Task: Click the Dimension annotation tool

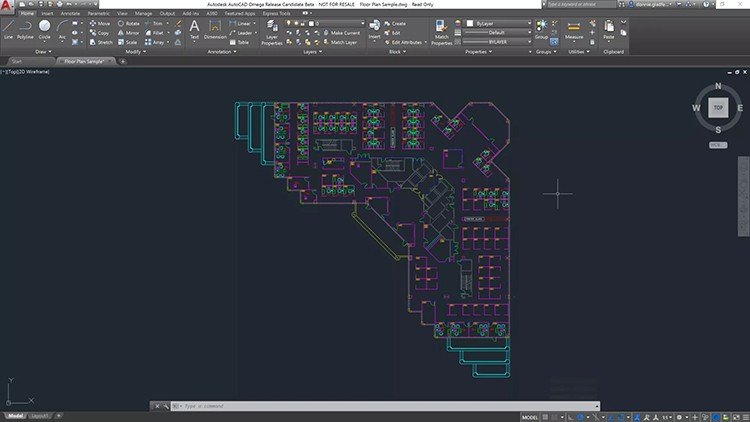Action: (215, 30)
